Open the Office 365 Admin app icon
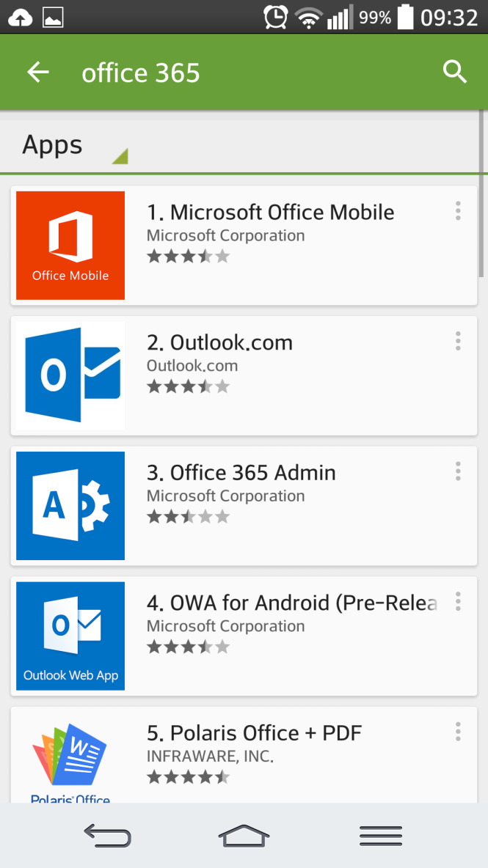The height and width of the screenshot is (868, 488). 70,506
